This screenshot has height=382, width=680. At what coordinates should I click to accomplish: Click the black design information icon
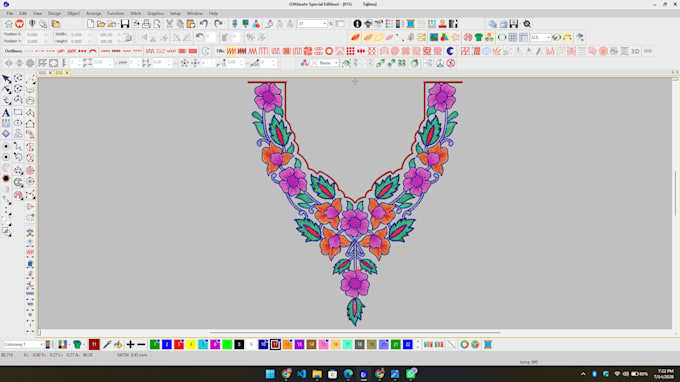tap(357, 24)
